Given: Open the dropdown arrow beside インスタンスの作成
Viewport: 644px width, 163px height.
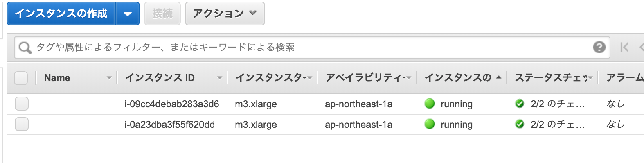Looking at the screenshot, I should click(128, 14).
